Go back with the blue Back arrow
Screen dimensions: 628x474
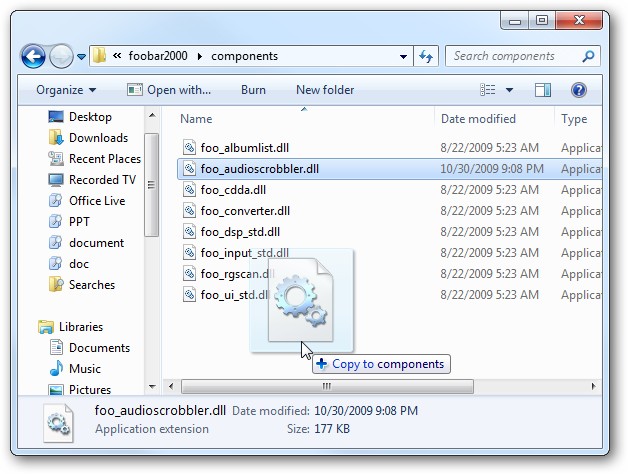tap(33, 56)
